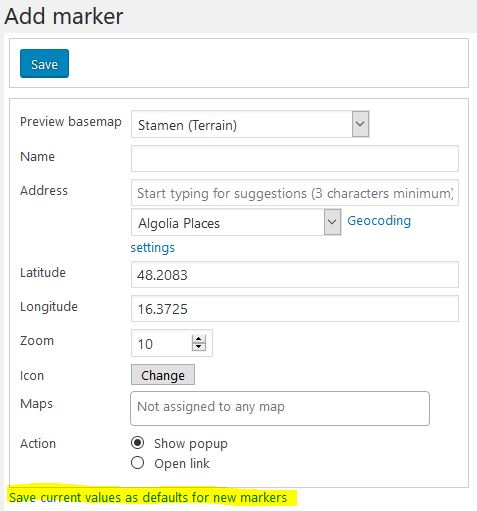Viewport: 477px width, 511px height.
Task: Click the Zoom number field showing 10
Action: [x=162, y=343]
